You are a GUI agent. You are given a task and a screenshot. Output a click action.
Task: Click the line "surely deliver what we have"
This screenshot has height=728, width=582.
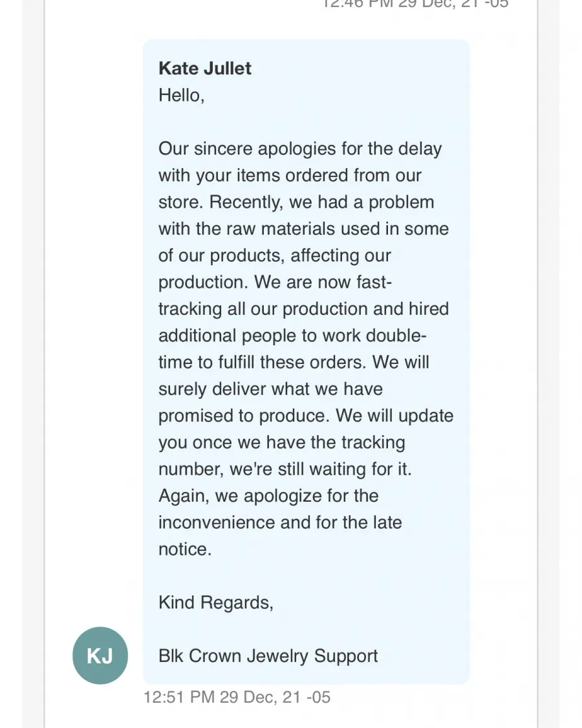point(271,389)
